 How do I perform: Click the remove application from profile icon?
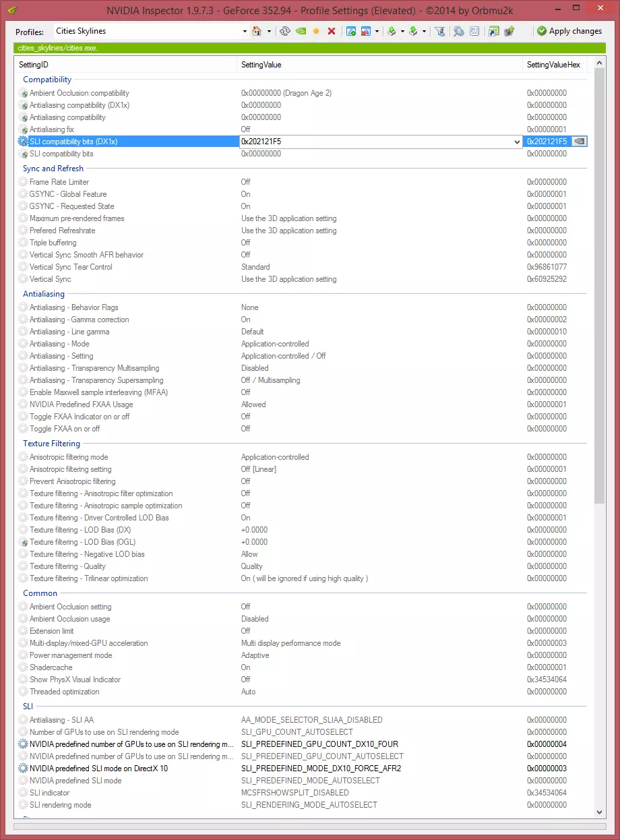366,31
